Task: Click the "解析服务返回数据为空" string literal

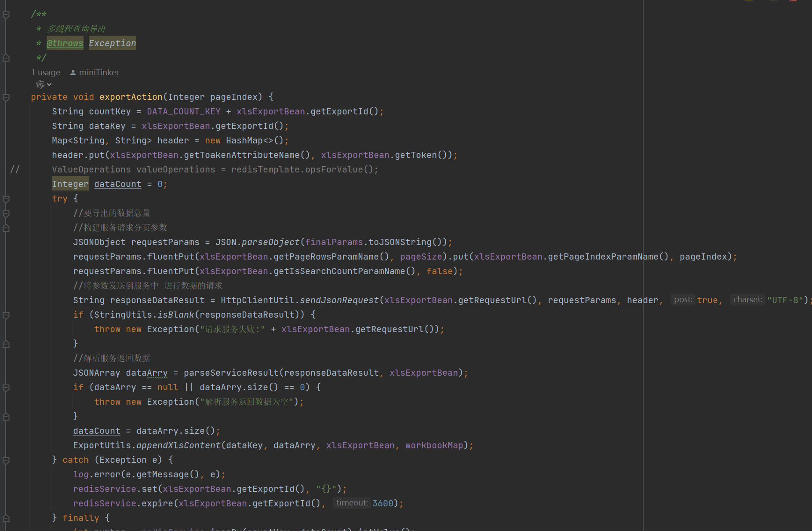Action: click(x=247, y=402)
